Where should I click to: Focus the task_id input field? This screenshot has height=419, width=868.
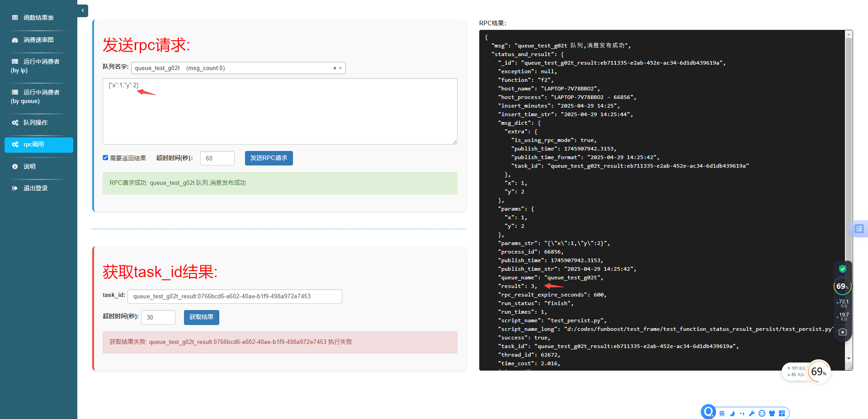coord(235,297)
